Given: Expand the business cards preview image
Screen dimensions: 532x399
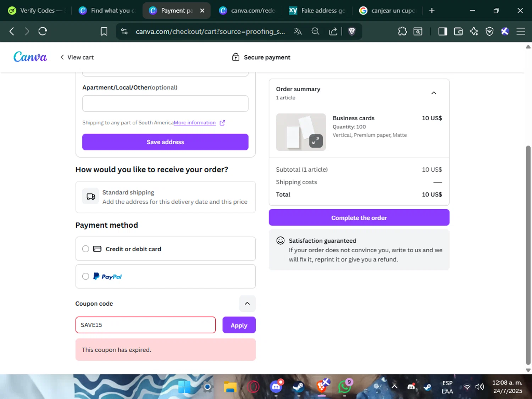Looking at the screenshot, I should tap(316, 141).
